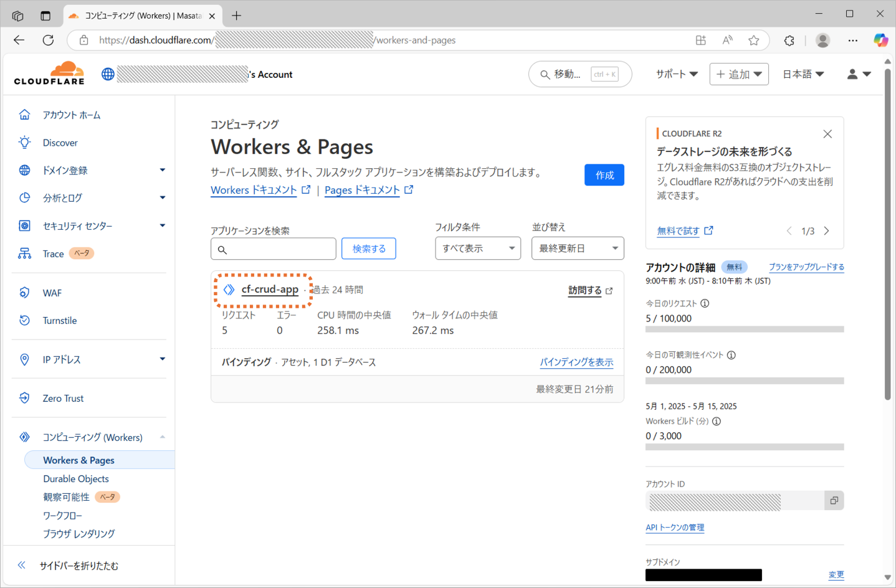Click the browser back arrow
Viewport: 896px width, 588px height.
(x=19, y=40)
